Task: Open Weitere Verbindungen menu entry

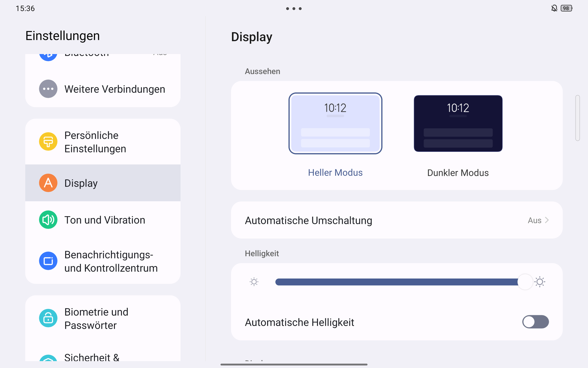Action: click(115, 89)
